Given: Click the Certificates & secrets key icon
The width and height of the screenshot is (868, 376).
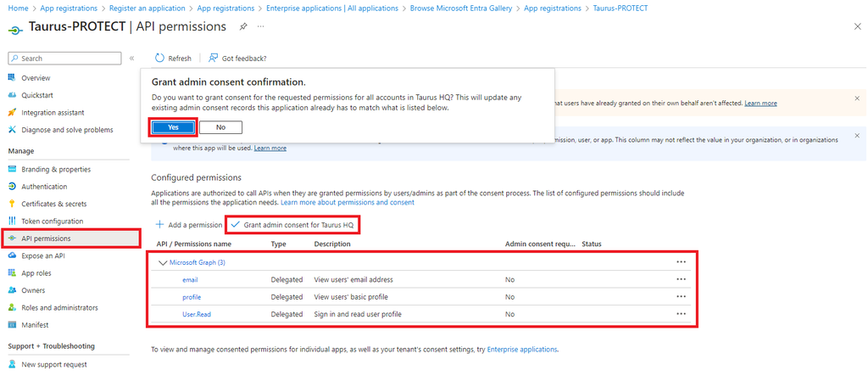Looking at the screenshot, I should click(x=12, y=204).
